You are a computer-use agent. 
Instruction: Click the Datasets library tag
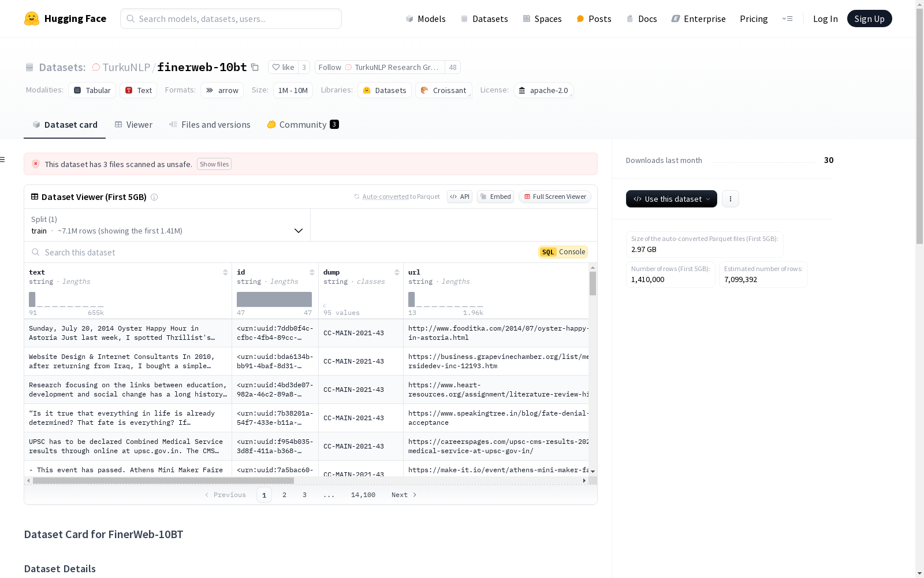(385, 90)
